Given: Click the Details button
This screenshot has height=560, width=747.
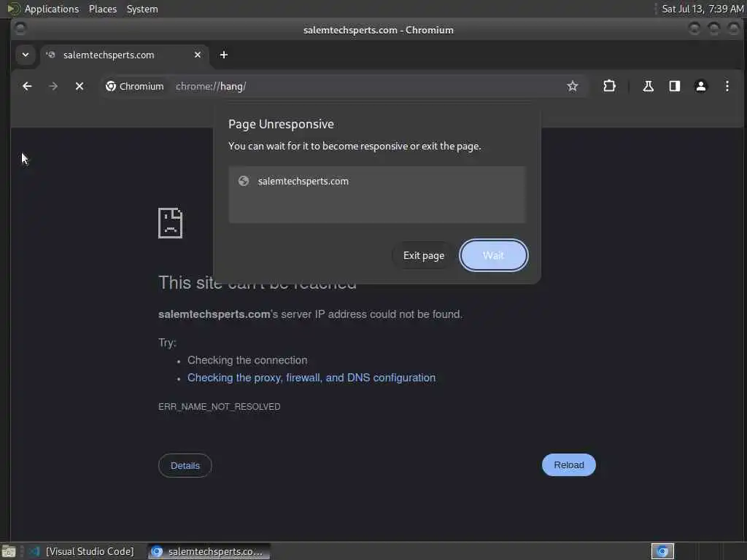Looking at the screenshot, I should [x=185, y=466].
